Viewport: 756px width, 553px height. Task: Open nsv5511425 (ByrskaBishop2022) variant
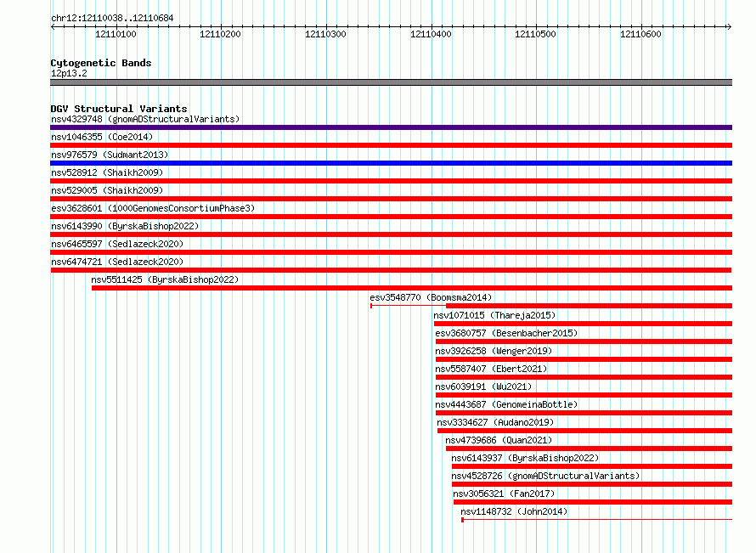pyautogui.click(x=165, y=279)
